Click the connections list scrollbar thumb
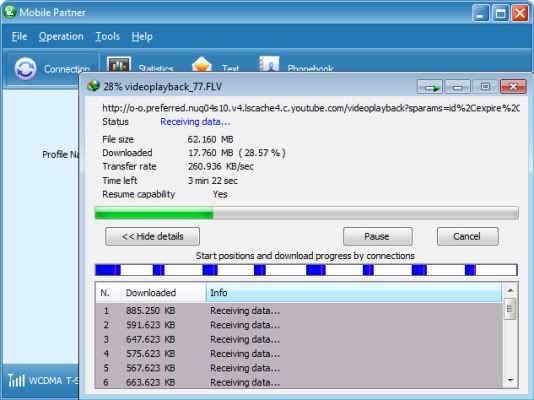Viewport: 534px width, 400px height. [510, 309]
